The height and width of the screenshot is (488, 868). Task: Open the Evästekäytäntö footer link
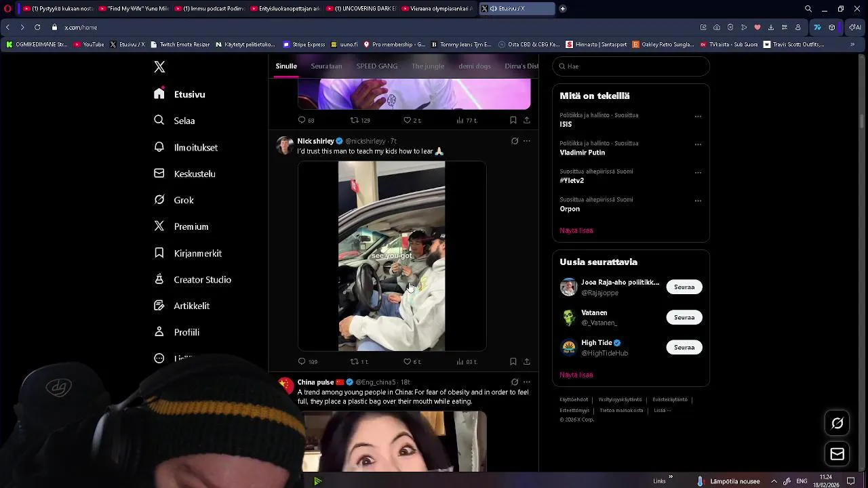tap(670, 400)
